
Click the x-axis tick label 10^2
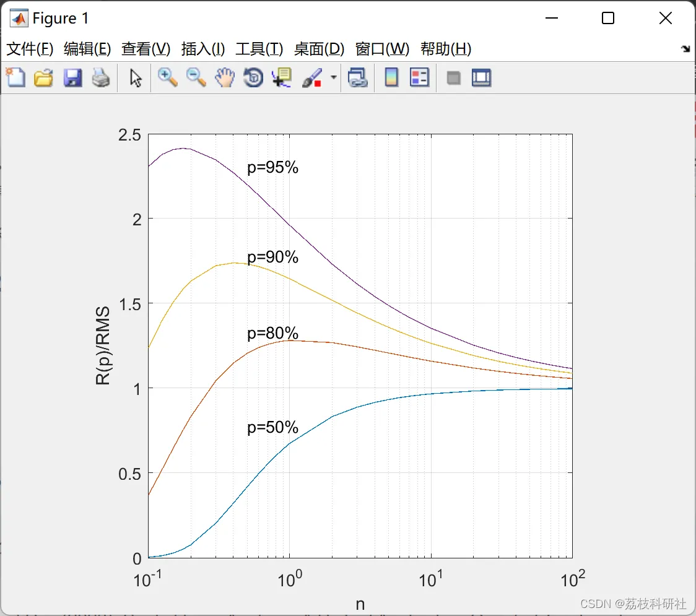[x=573, y=579]
